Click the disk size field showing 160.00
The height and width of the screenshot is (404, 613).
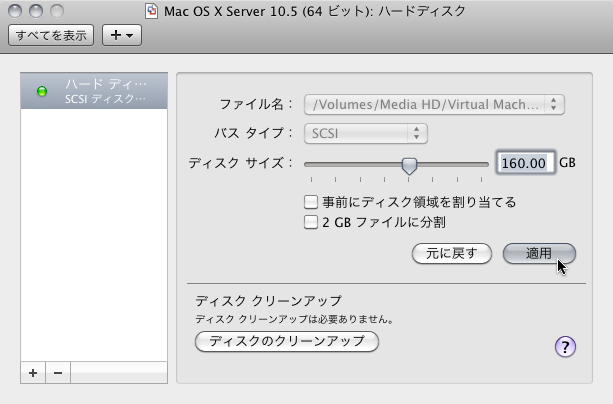pyautogui.click(x=524, y=163)
